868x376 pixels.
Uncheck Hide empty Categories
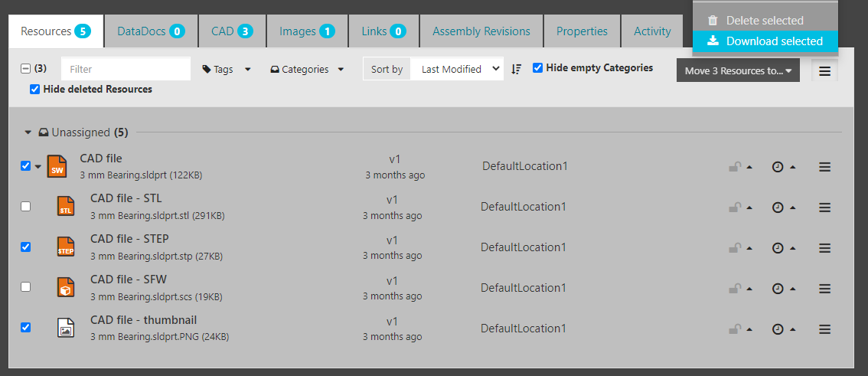(538, 68)
